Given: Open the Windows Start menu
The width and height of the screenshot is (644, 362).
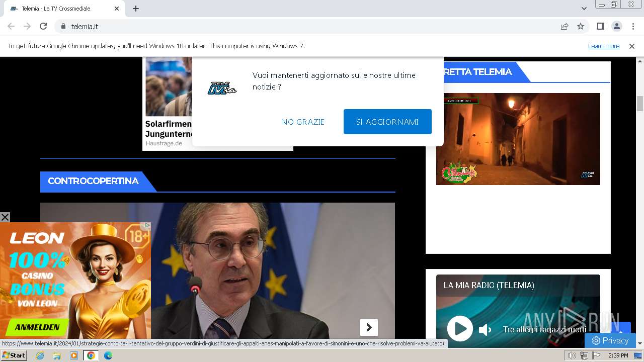Looking at the screenshot, I should (14, 355).
